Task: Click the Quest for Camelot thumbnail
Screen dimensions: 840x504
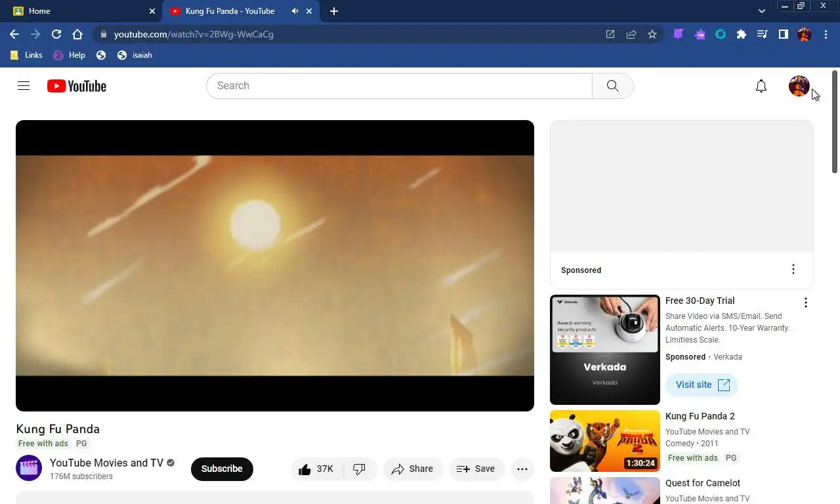Action: click(605, 490)
